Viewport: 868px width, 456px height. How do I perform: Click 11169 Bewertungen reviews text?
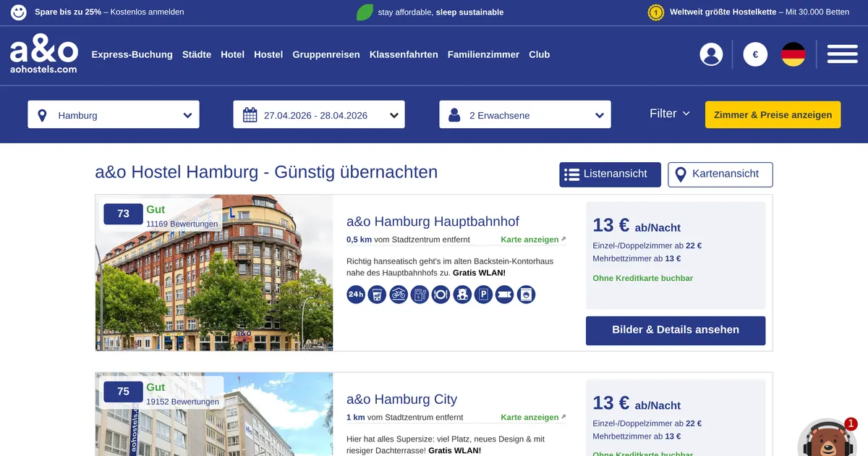point(182,224)
